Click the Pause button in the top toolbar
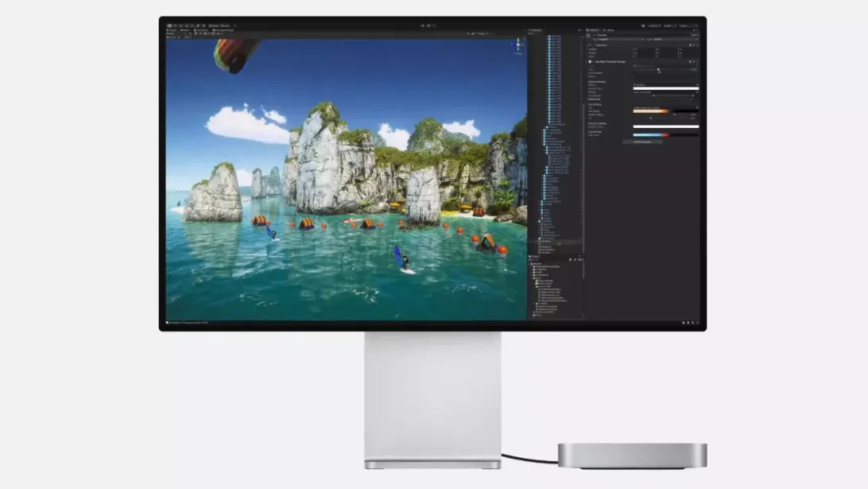This screenshot has height=489, width=868. tap(428, 25)
